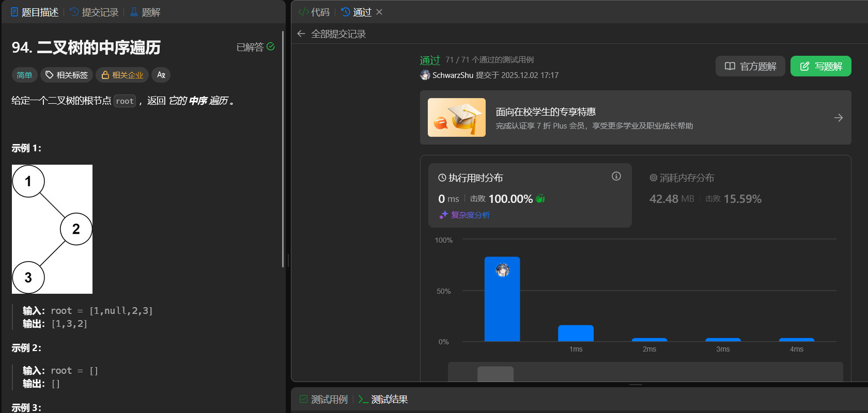Open the 代码 code tab
This screenshot has height=413, width=868.
coord(314,12)
